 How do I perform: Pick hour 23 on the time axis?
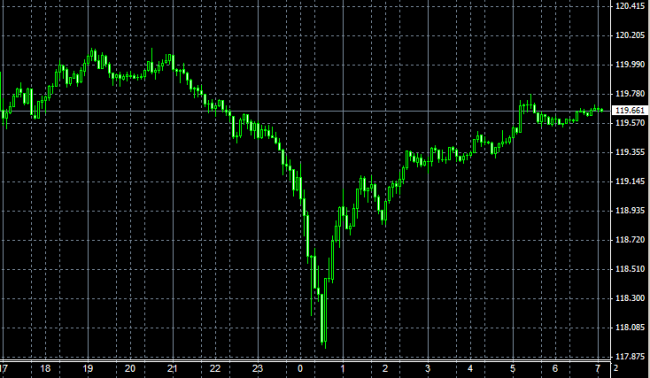257,368
